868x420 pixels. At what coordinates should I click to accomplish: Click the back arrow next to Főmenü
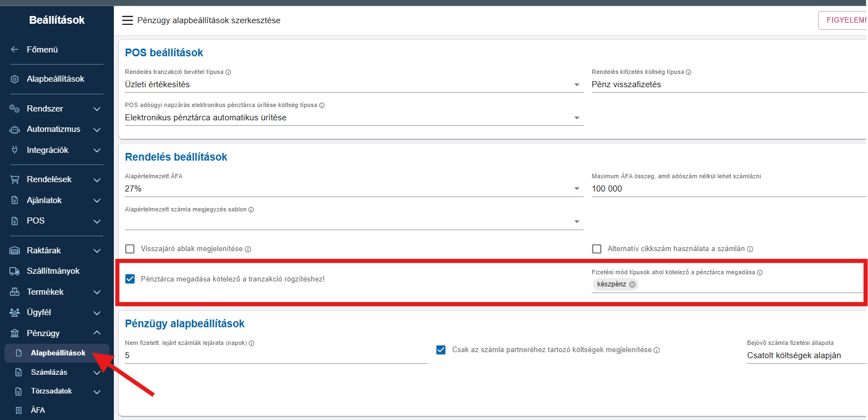15,50
